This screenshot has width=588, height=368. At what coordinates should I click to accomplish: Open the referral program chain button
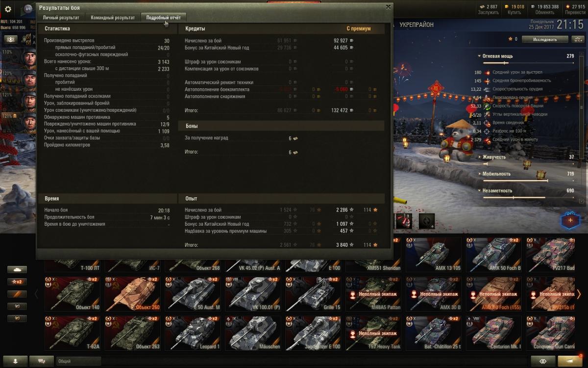[543, 361]
